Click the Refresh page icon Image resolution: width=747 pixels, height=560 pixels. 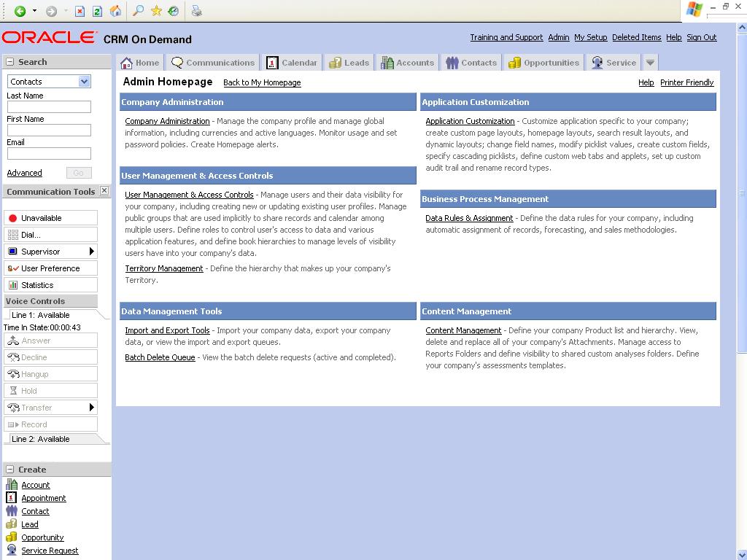tap(98, 11)
